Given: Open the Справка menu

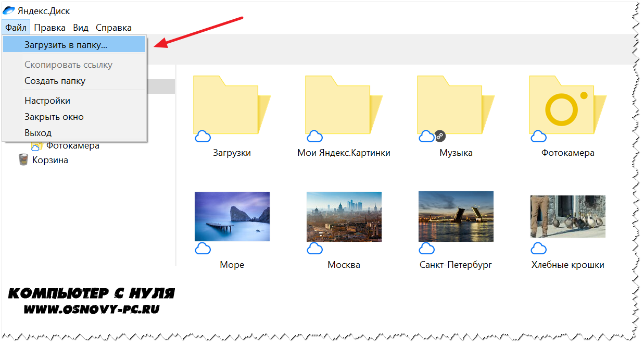Looking at the screenshot, I should point(113,28).
